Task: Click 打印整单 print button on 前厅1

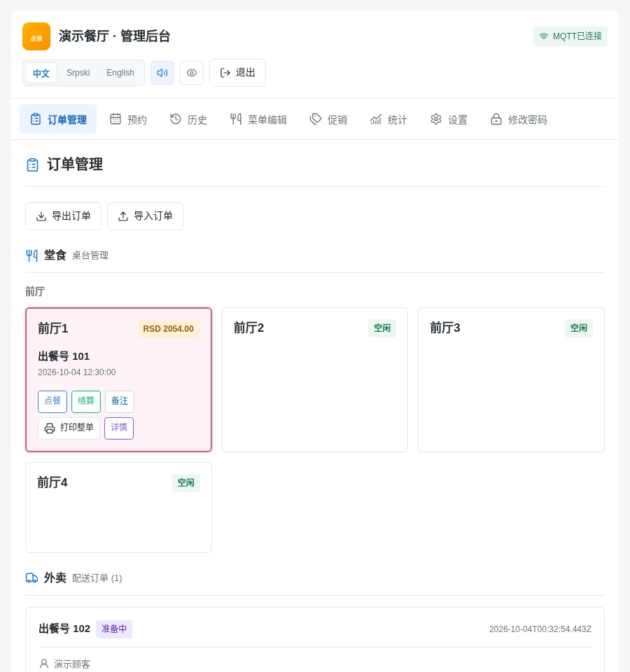Action: 69,428
